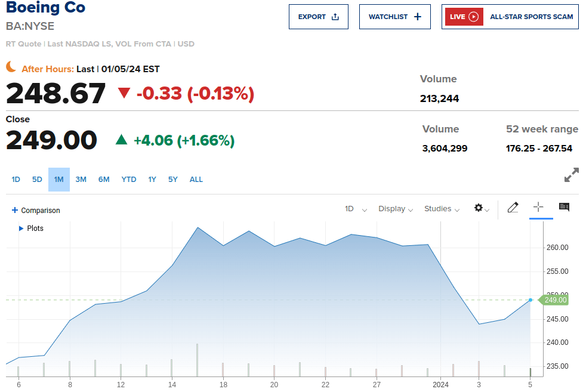Screen dimensions: 583x392
Task: Click the LIVE play icon
Action: tap(474, 17)
